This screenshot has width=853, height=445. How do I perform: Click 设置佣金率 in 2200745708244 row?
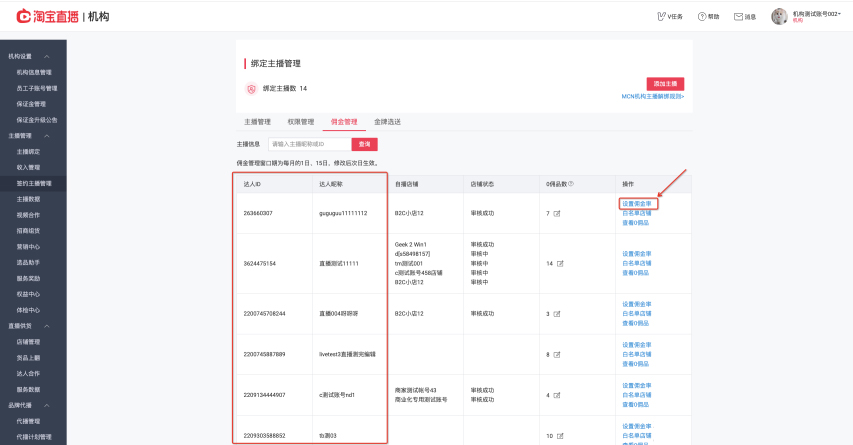pyautogui.click(x=636, y=305)
